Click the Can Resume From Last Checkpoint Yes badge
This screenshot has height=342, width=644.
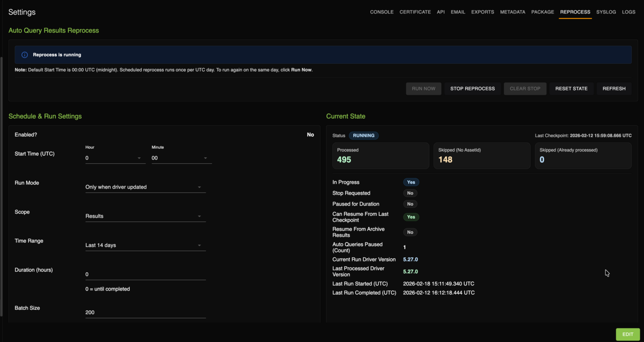click(411, 217)
